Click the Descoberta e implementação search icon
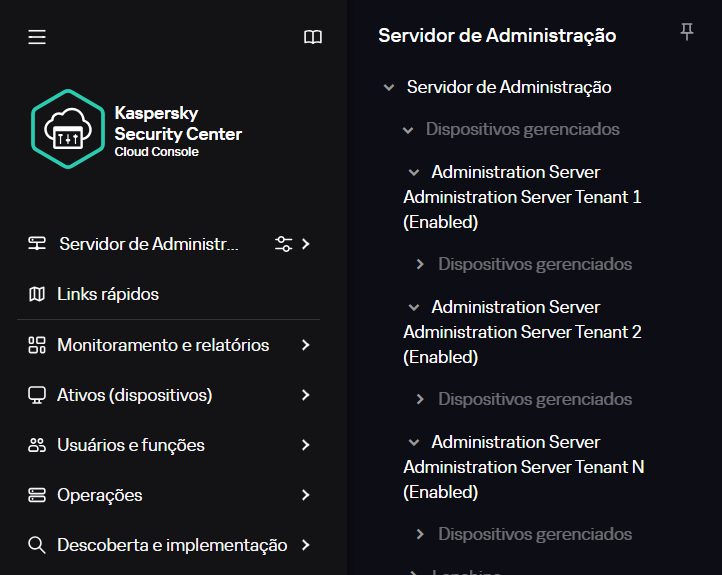The width and height of the screenshot is (722, 575). (x=37, y=545)
